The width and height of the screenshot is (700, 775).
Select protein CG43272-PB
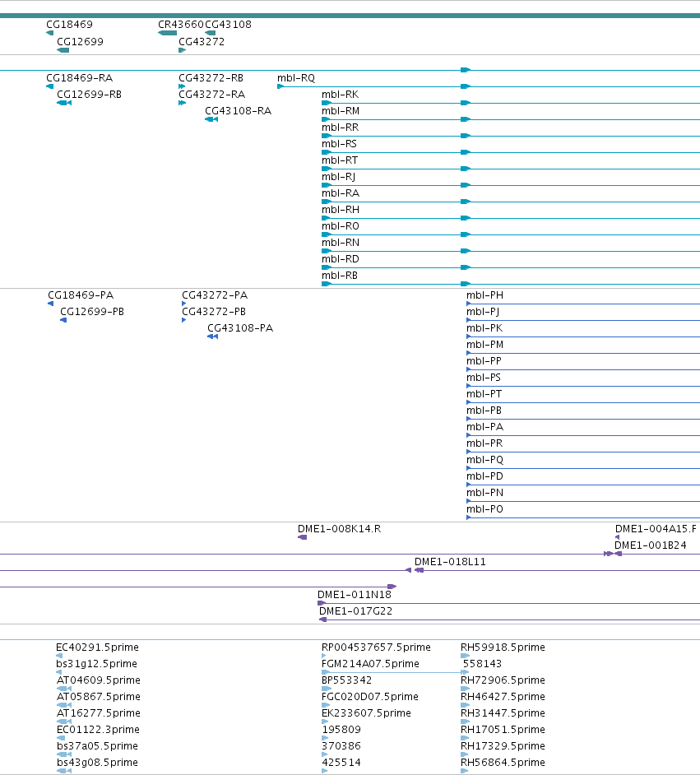[213, 311]
